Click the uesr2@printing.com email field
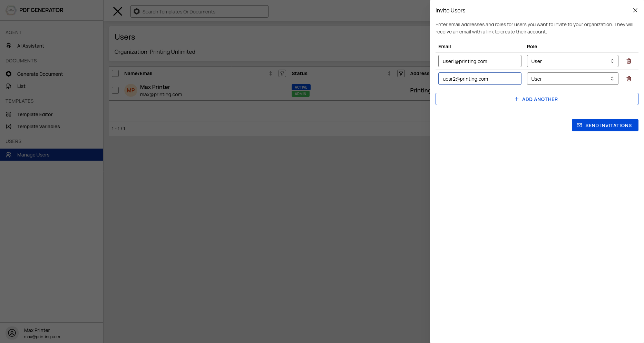 480,79
